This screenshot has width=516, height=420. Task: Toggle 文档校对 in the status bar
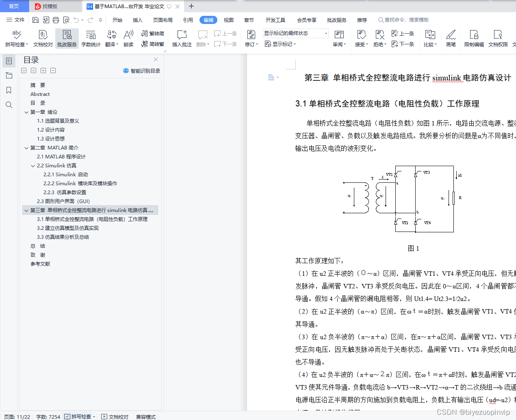[x=115, y=417]
